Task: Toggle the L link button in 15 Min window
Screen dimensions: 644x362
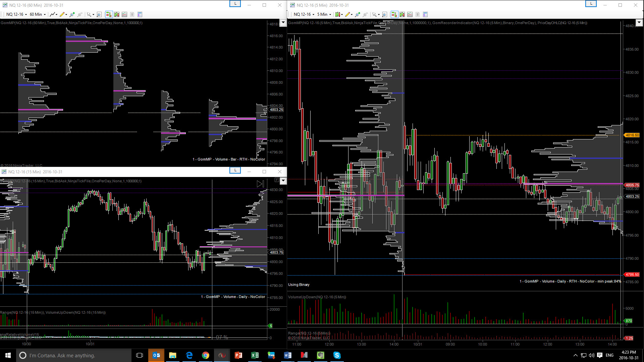Action: click(235, 170)
